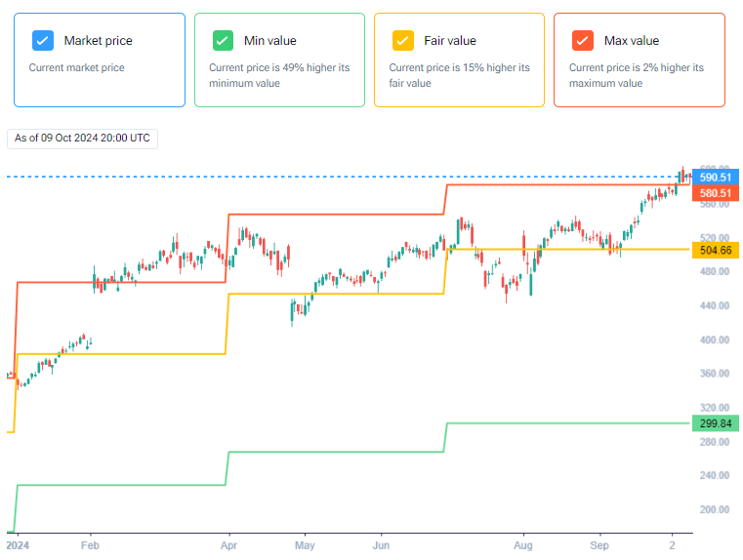Click the 2024 label on the time axis
Viewport: 743px width, 560px height.
click(x=18, y=545)
